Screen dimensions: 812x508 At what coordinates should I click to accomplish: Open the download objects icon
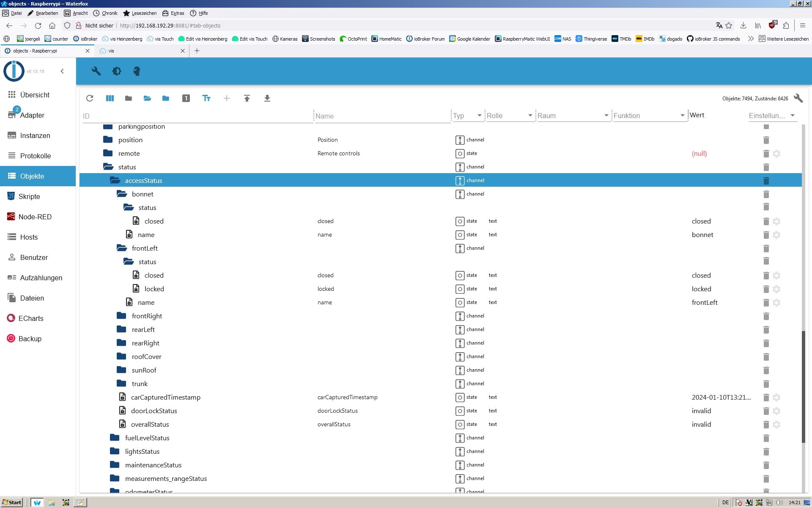(266, 98)
